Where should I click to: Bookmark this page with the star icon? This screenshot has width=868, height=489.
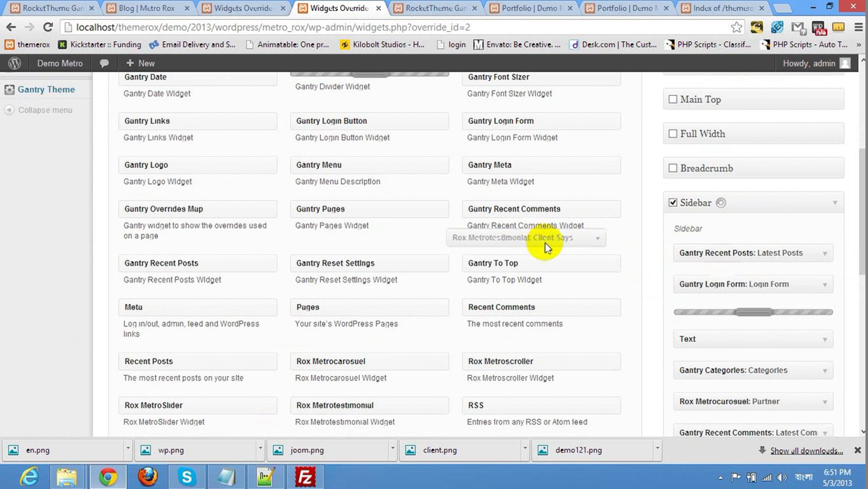tap(736, 27)
